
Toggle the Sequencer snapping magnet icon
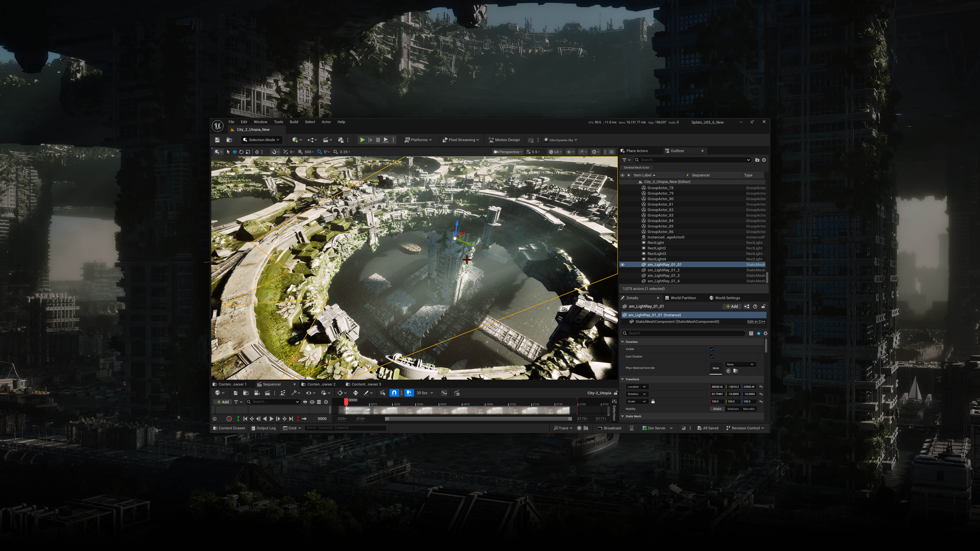(395, 393)
